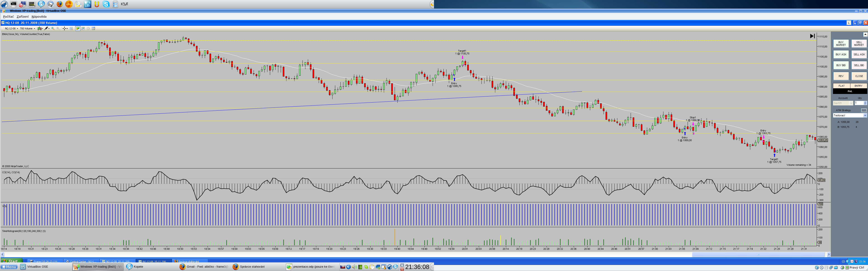Image resolution: width=868 pixels, height=271 pixels.
Task: Open the indicators chart icon
Action: coord(83,29)
